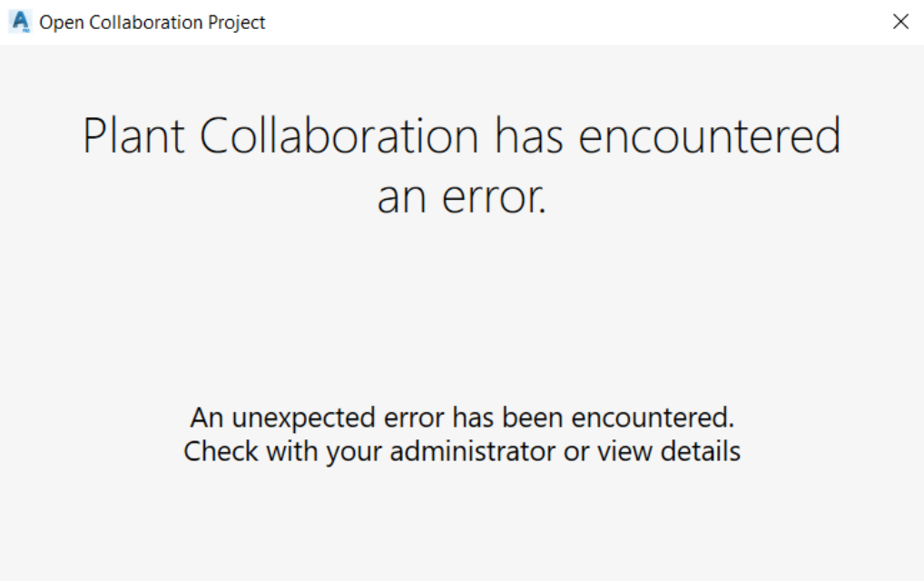
Task: Click the 'Open Collaboration Project' title text
Action: pos(152,22)
